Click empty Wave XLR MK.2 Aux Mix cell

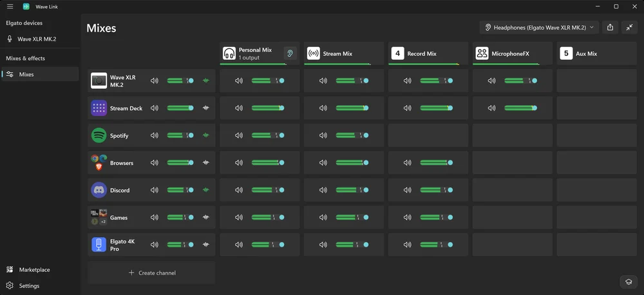pos(596,81)
